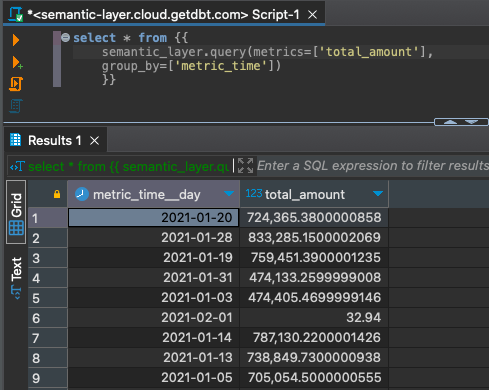
Task: Click the SQL query text icon in filter bar
Action: click(x=18, y=166)
